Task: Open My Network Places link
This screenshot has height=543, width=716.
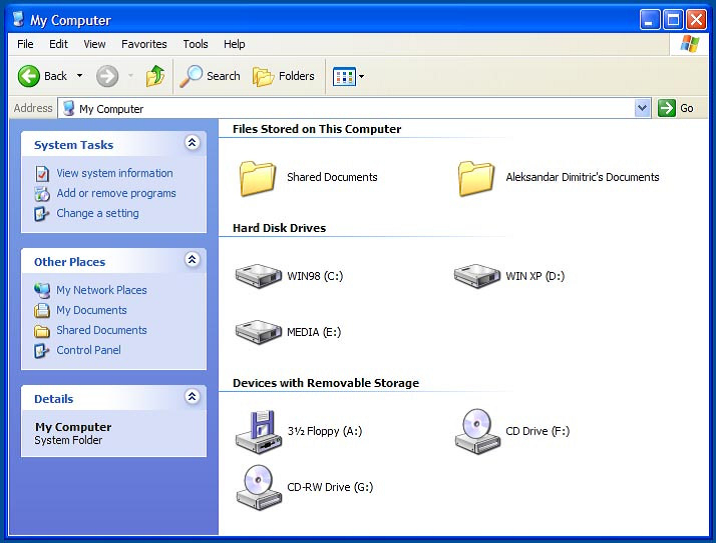Action: point(101,290)
